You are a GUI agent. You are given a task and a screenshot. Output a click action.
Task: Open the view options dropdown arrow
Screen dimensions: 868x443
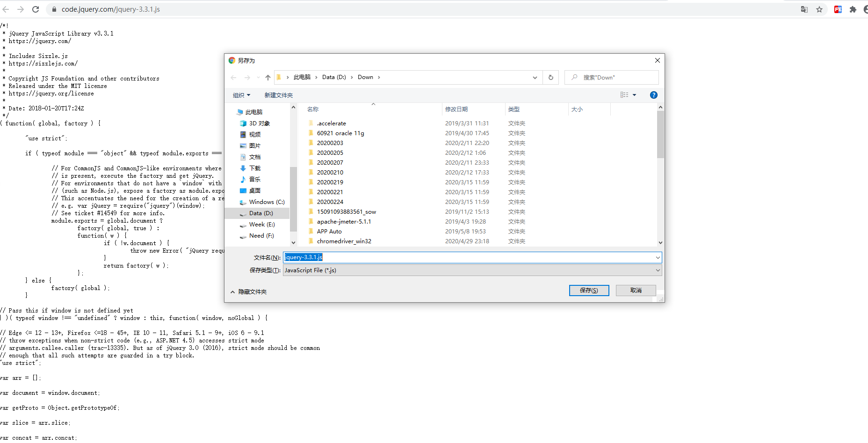click(635, 95)
